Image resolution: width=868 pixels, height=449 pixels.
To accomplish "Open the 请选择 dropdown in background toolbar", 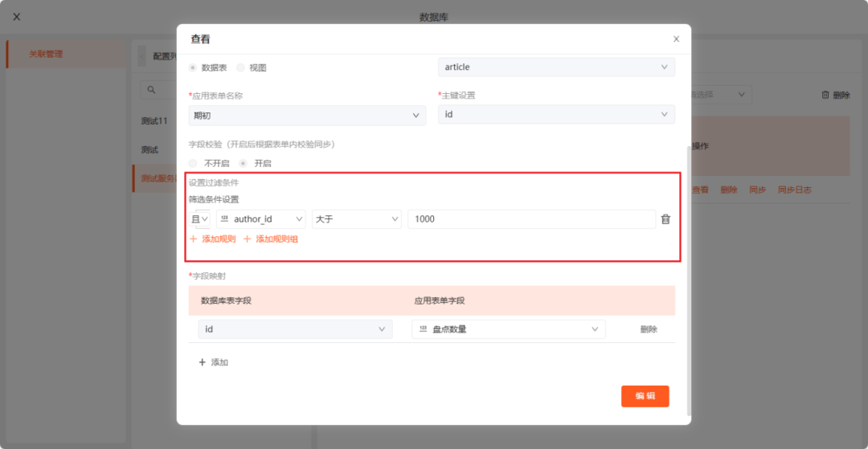I will coord(721,95).
